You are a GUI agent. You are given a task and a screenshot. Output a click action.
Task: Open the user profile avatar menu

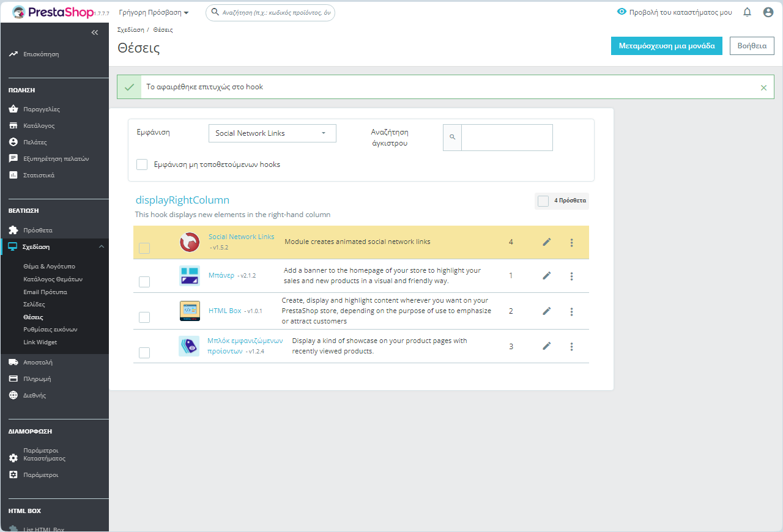pyautogui.click(x=768, y=12)
